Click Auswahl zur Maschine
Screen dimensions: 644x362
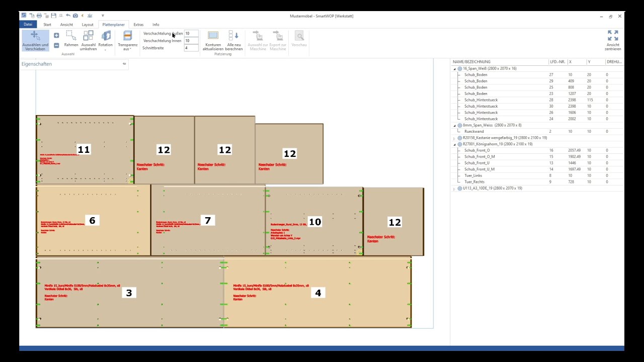click(x=258, y=40)
